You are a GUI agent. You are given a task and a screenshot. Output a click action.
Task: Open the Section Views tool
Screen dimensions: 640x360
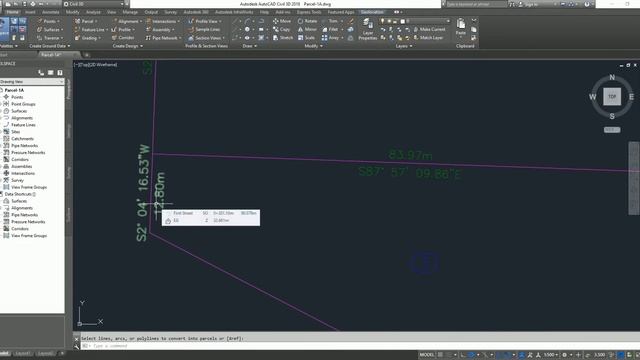click(206, 38)
